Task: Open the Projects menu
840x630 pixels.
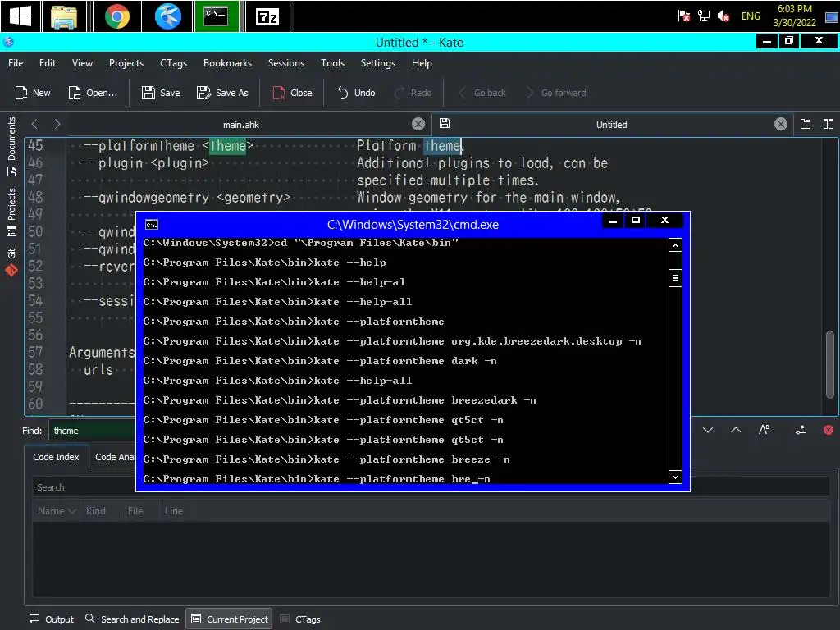Action: [126, 63]
